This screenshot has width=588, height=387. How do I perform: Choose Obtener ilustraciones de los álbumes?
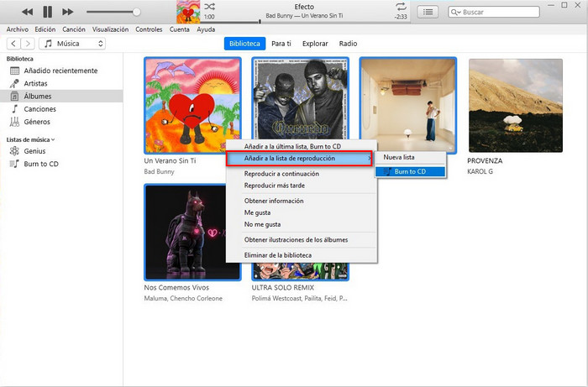(302, 240)
